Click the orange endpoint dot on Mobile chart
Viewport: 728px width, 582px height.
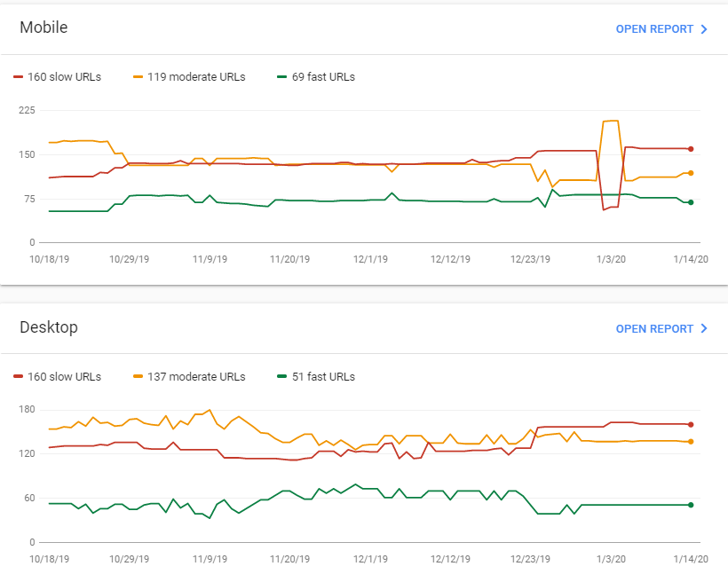point(691,173)
